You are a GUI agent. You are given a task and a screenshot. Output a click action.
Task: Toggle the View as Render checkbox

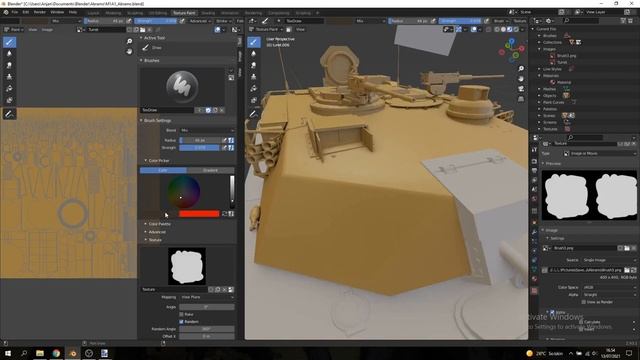click(584, 302)
